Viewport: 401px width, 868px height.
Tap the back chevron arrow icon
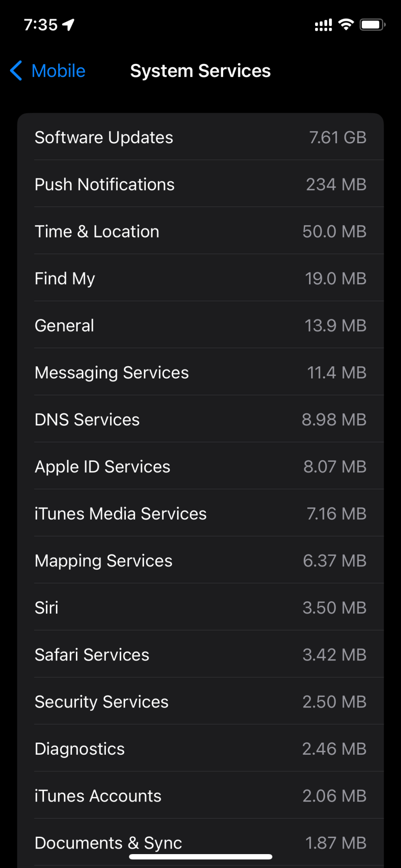coord(16,71)
